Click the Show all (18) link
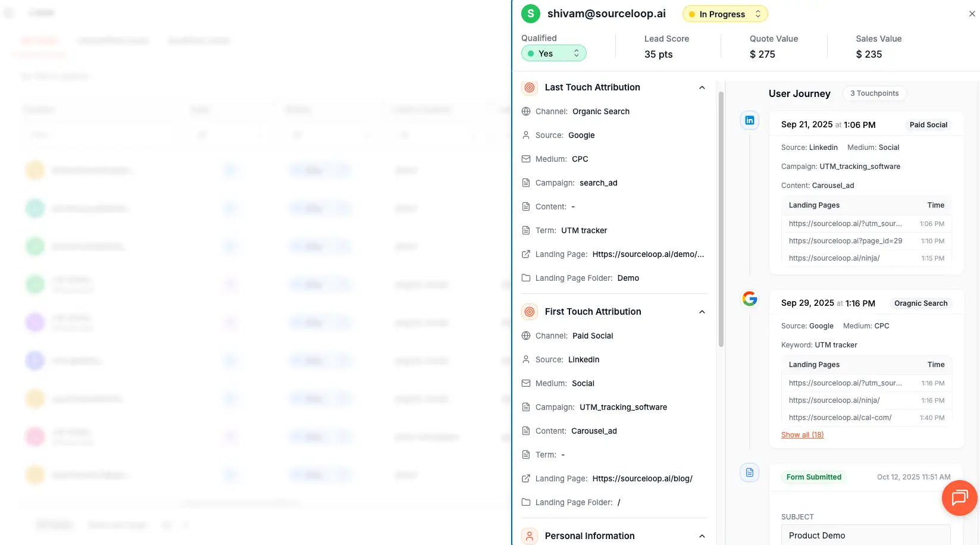The image size is (980, 545). pyautogui.click(x=802, y=434)
